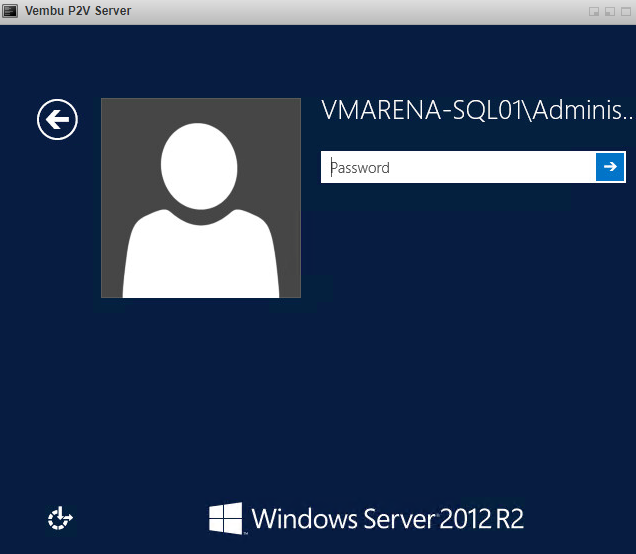Viewport: 636px width, 554px height.
Task: Click first window control in title bar
Action: pos(594,12)
